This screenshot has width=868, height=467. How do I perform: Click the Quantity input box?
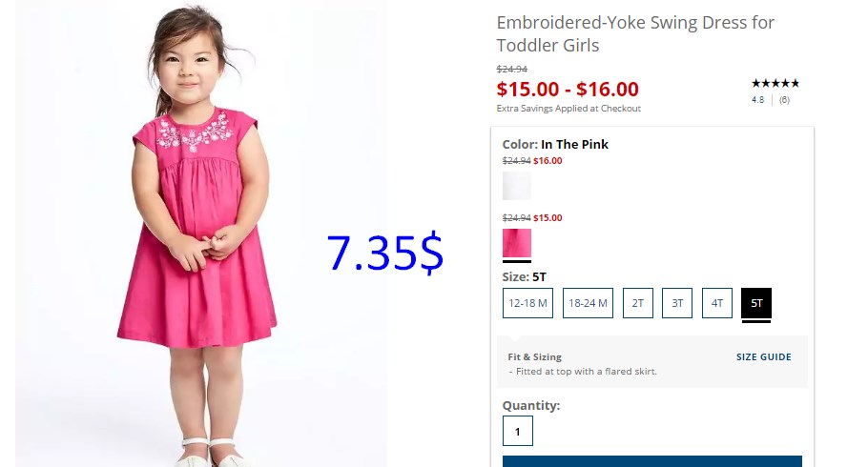[x=518, y=431]
